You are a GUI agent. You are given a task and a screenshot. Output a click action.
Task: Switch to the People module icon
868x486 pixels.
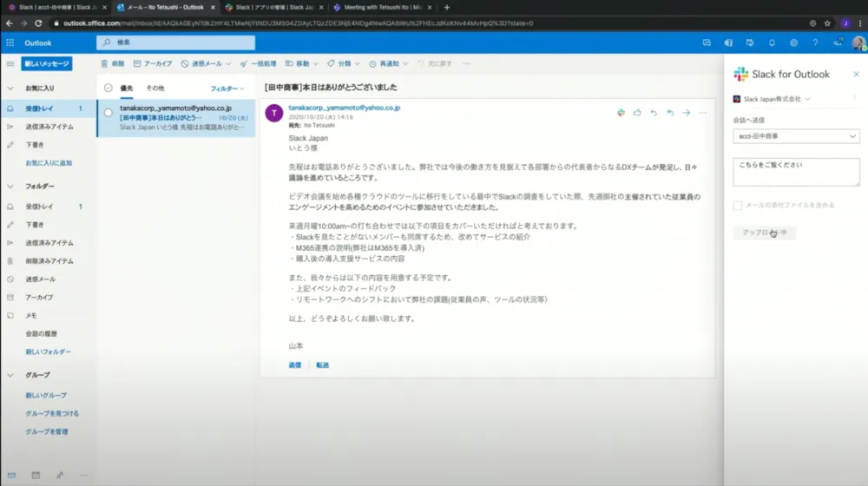[x=60, y=475]
